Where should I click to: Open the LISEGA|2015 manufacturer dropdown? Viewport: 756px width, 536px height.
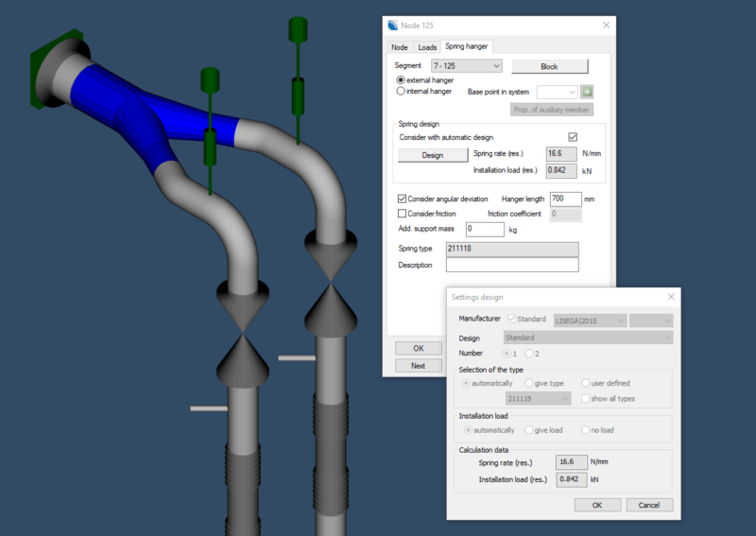tap(590, 320)
